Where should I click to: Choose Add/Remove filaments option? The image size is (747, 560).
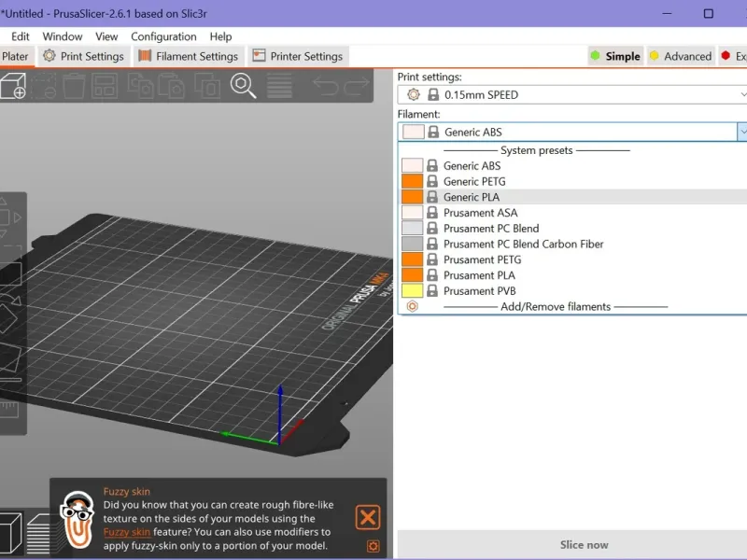(x=555, y=306)
